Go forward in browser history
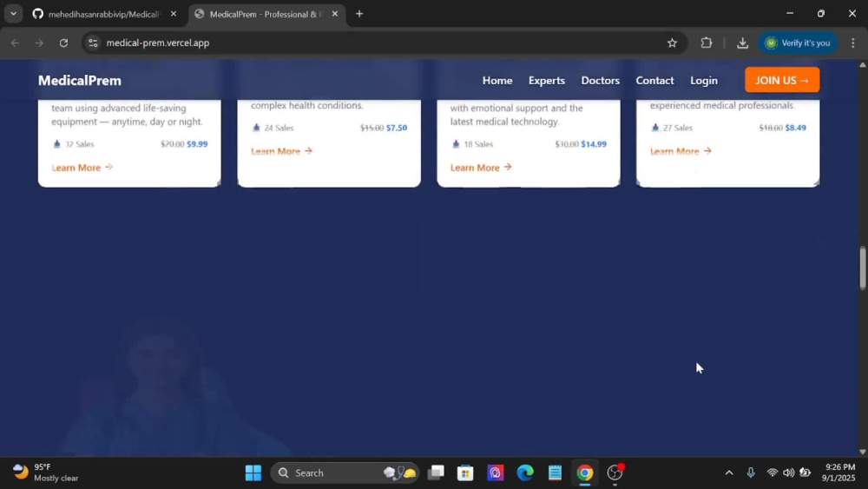 coord(39,43)
